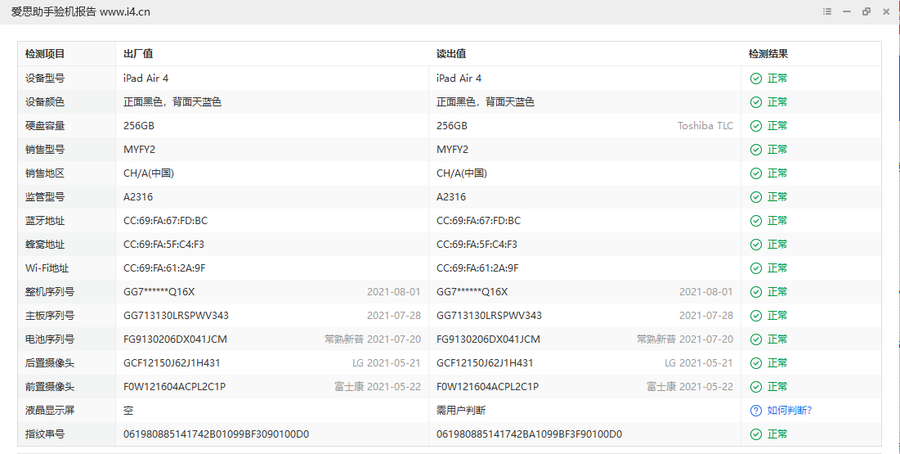Click the green check icon in 电池序列号 row

click(x=756, y=339)
